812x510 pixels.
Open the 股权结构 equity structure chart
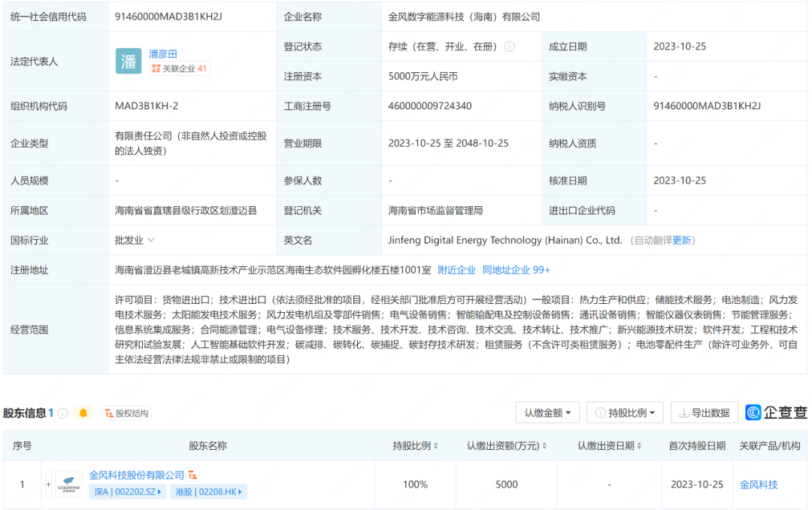click(126, 413)
